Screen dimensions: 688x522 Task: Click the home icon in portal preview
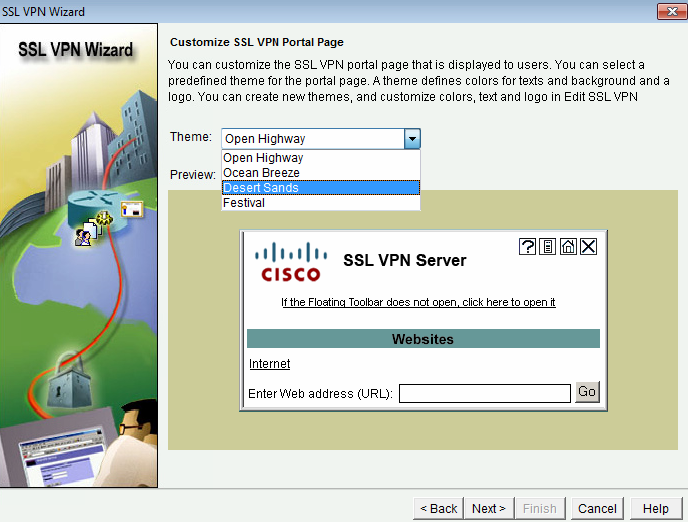[568, 247]
